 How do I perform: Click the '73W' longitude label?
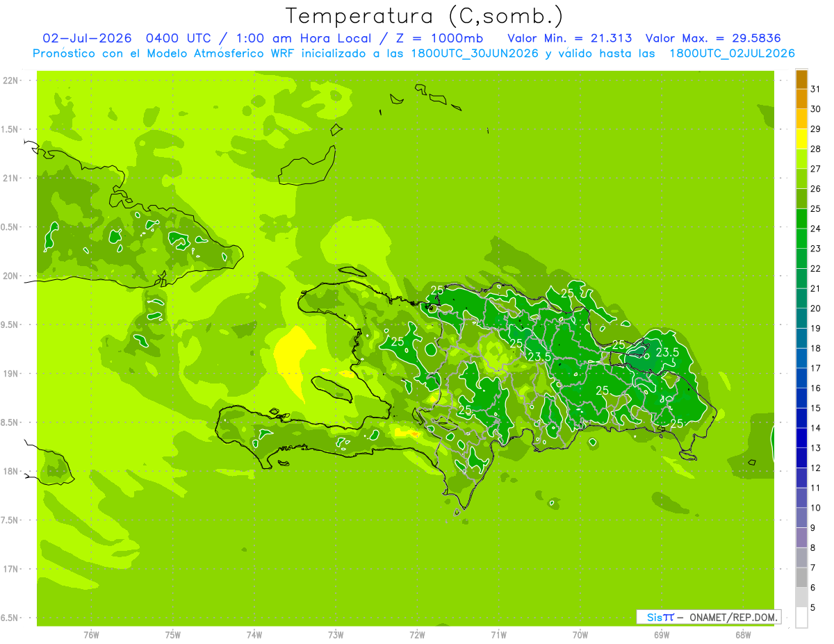click(x=336, y=635)
